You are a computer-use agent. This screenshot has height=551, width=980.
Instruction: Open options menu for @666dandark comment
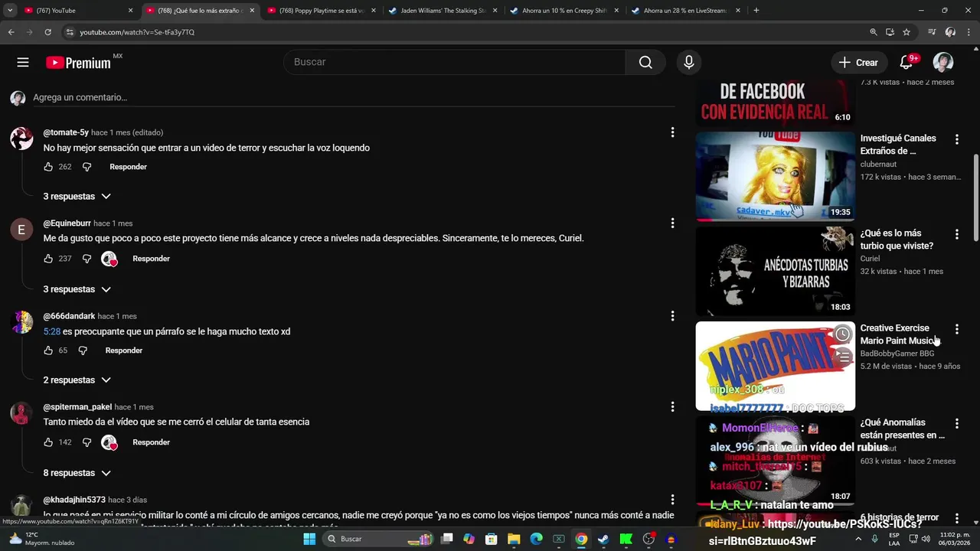tap(672, 316)
